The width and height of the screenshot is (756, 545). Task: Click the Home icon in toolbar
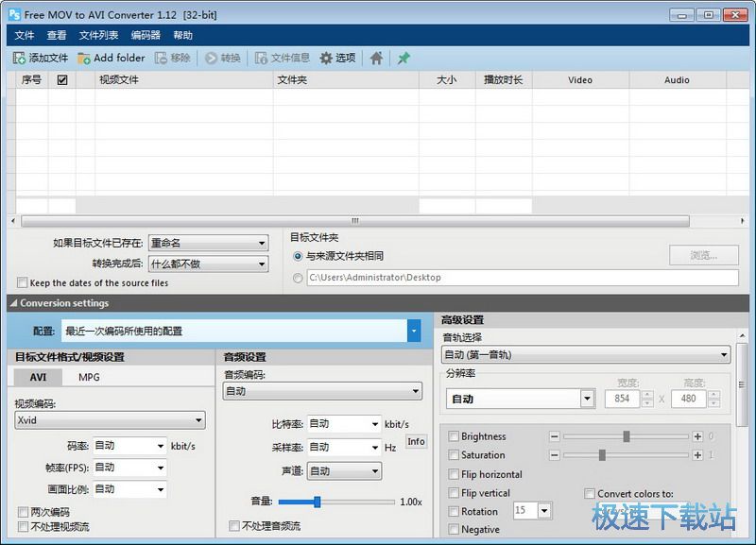coord(376,59)
